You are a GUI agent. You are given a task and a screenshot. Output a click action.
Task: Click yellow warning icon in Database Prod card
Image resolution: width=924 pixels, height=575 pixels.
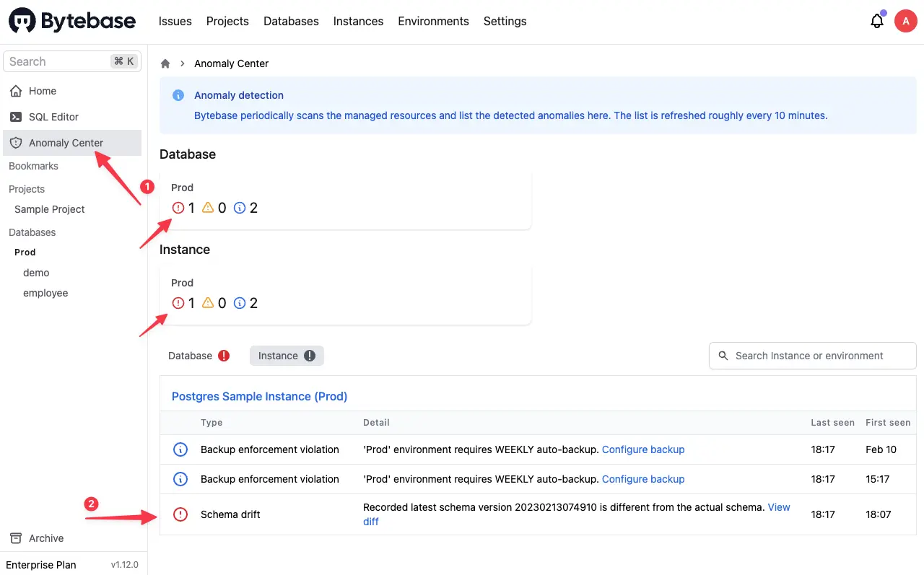[208, 208]
